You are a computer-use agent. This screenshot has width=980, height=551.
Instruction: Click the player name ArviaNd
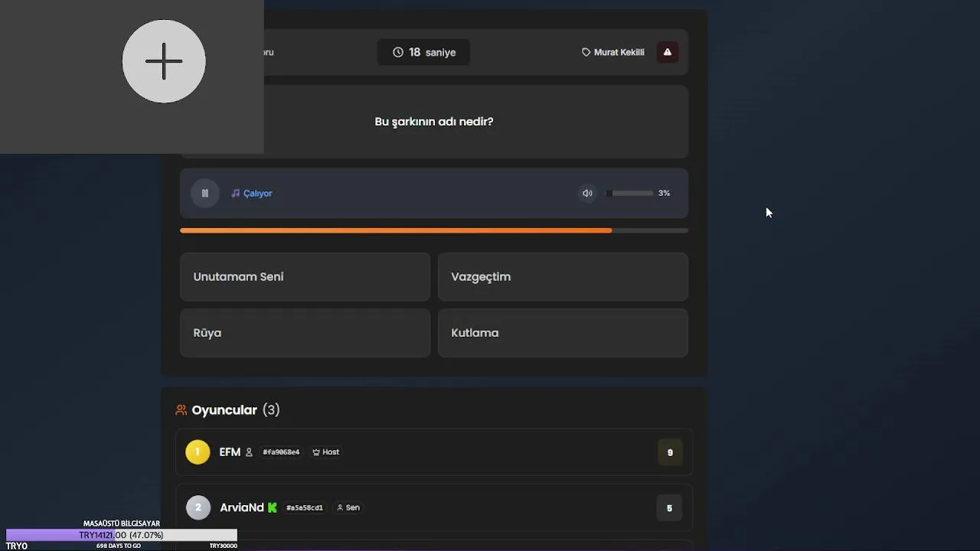click(x=242, y=507)
